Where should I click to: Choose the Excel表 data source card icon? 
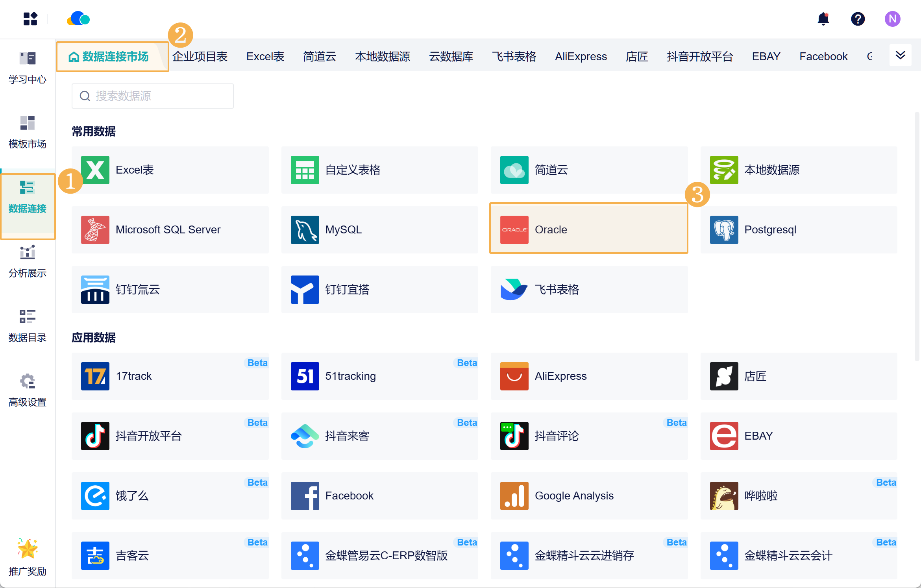pyautogui.click(x=95, y=170)
